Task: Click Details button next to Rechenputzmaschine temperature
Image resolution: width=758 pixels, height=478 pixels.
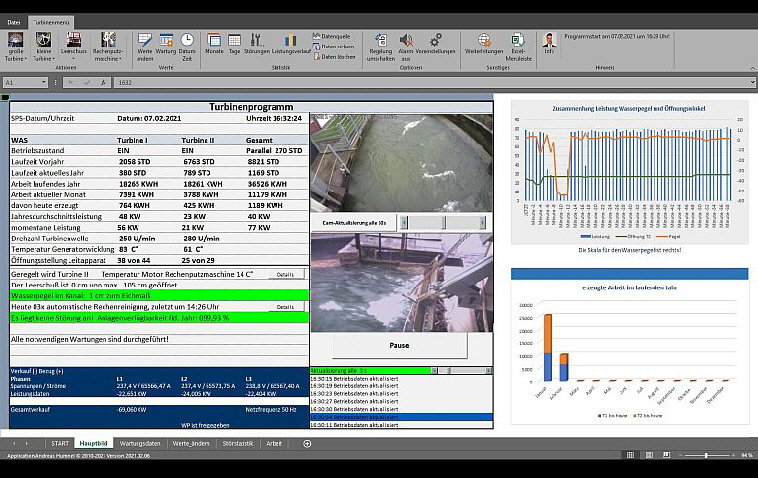Action: 285,273
